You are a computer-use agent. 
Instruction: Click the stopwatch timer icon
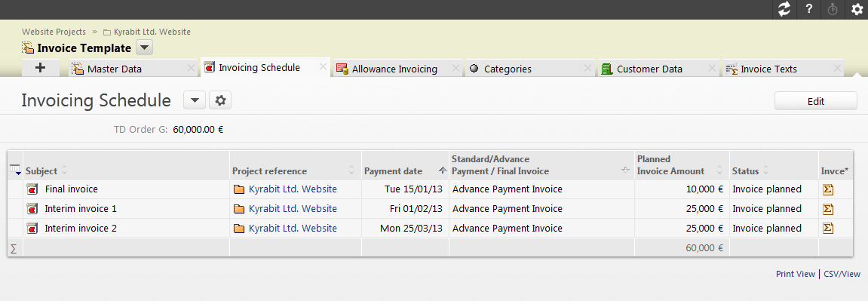pyautogui.click(x=832, y=9)
